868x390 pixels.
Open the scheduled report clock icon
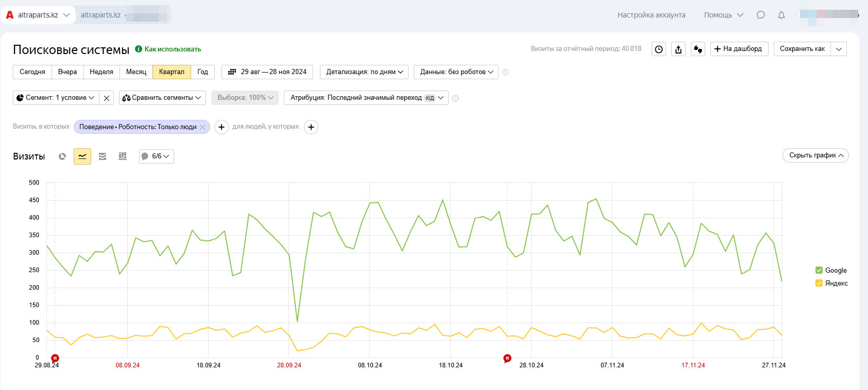click(659, 49)
